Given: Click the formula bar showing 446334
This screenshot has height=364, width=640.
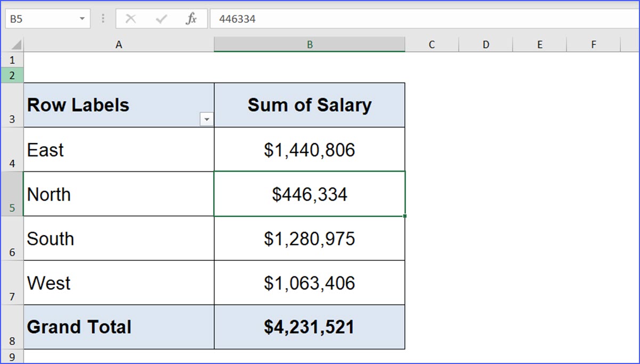Looking at the screenshot, I should (x=320, y=18).
